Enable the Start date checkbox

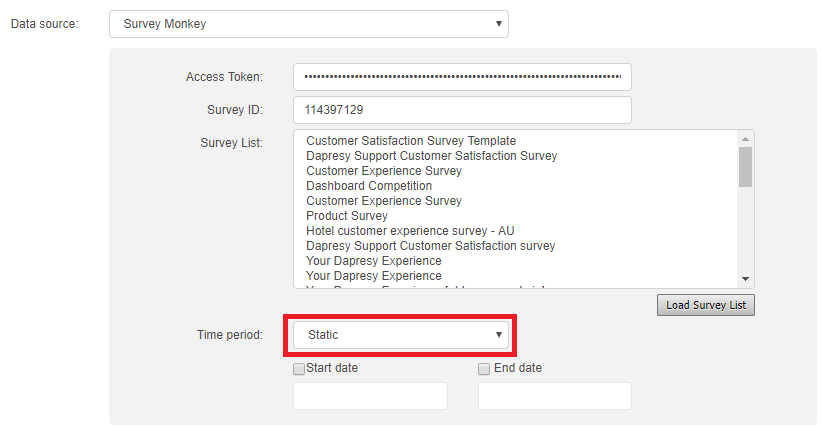pos(299,369)
